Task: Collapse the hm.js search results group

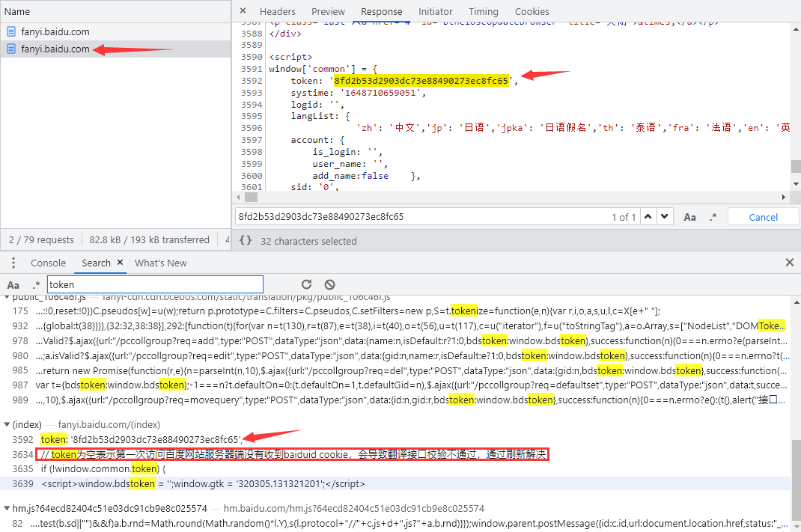Action: click(7, 508)
